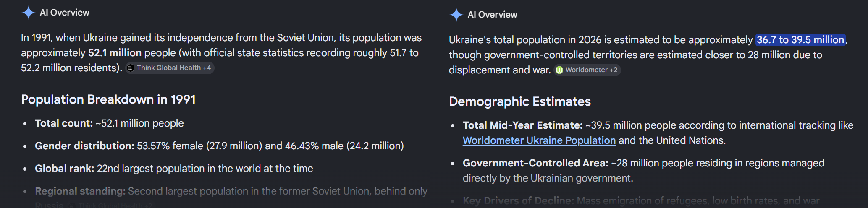Click the green Worldometer source logo icon
This screenshot has width=868, height=208.
pos(559,70)
